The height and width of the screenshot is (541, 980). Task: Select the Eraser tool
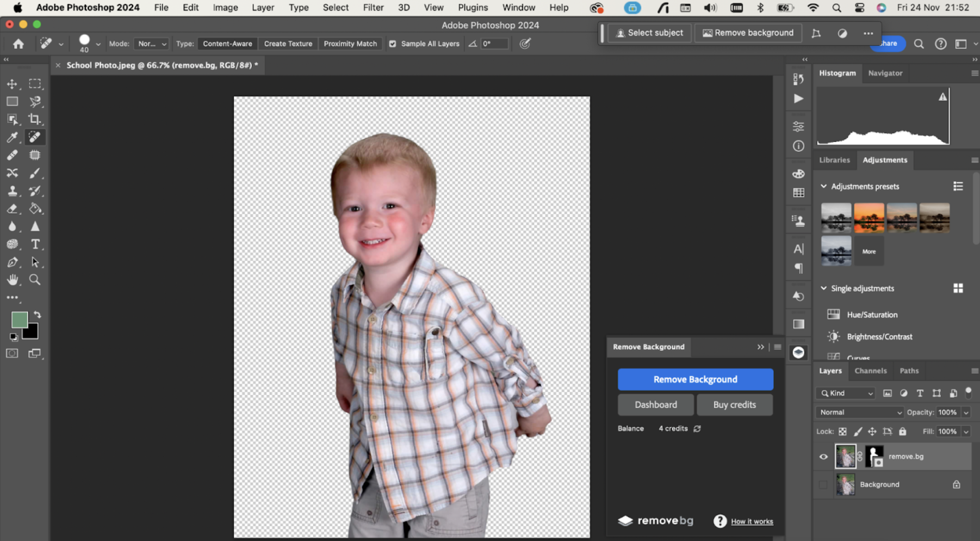pyautogui.click(x=12, y=209)
